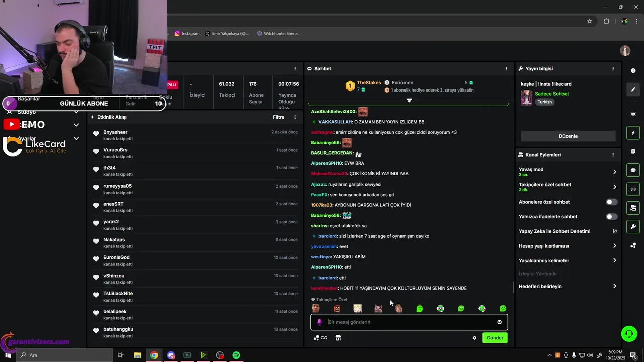The image size is (644, 362).
Task: Click the Düzenle button
Action: click(568, 136)
